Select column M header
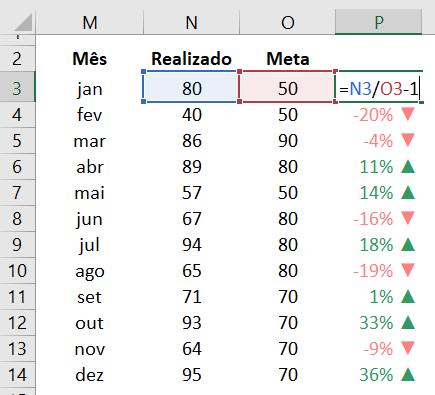435x395 pixels. click(x=90, y=22)
